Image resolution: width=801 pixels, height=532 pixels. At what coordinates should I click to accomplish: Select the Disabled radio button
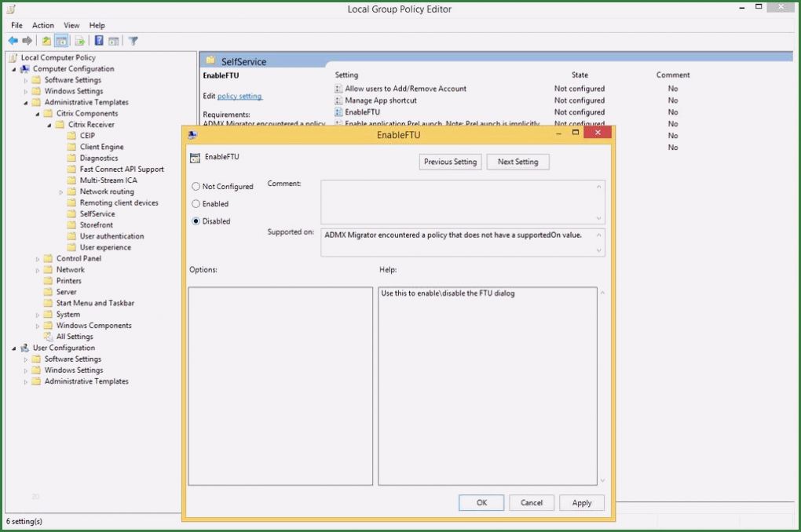[196, 221]
